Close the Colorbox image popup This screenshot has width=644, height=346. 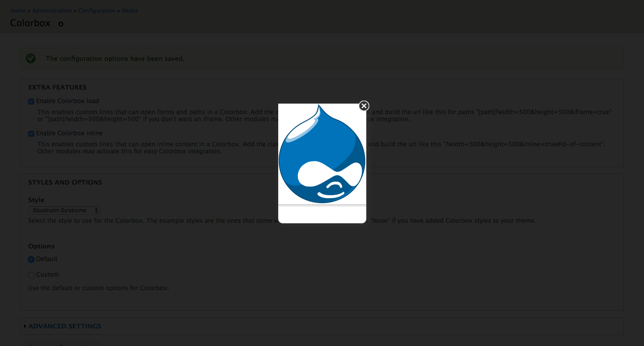tap(364, 106)
